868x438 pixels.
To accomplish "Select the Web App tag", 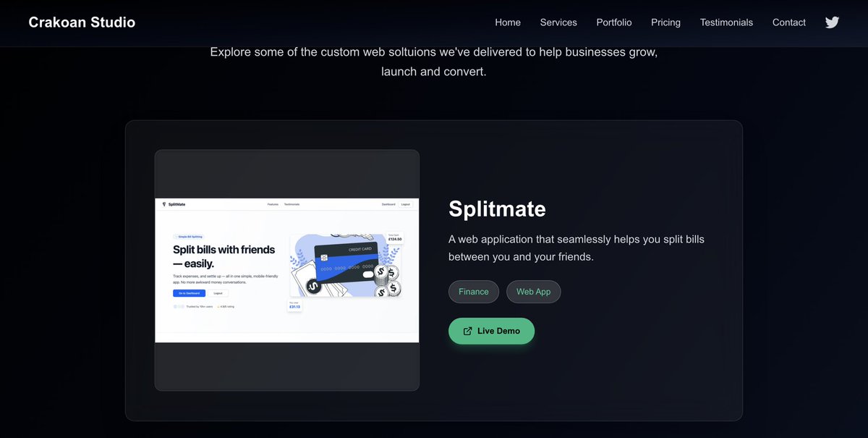I will (x=533, y=291).
